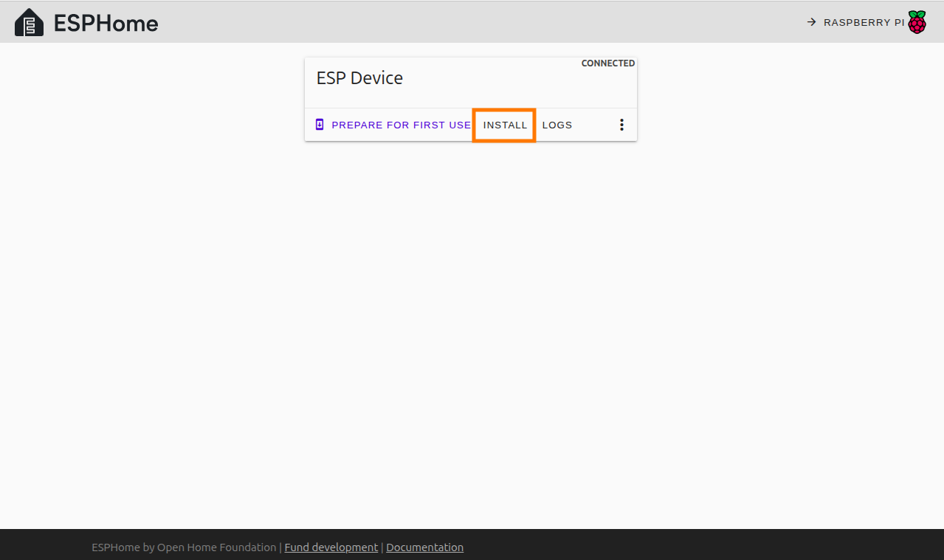Start PREPARE FOR FIRST USE
The width and height of the screenshot is (944, 560).
click(x=401, y=125)
